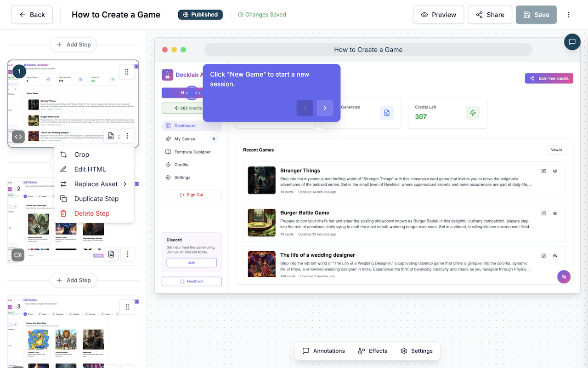This screenshot has width=588, height=368.
Task: Click the camera icon on step 2 thumbnail
Action: coord(17,254)
